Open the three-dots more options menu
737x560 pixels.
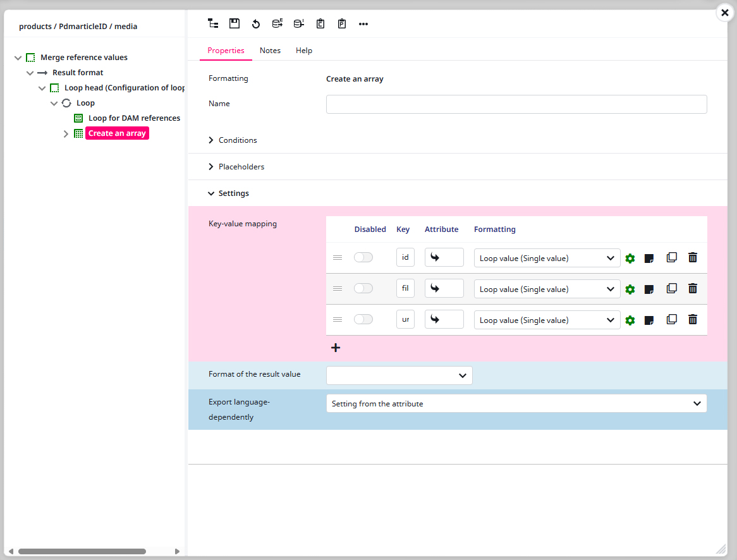pyautogui.click(x=363, y=24)
